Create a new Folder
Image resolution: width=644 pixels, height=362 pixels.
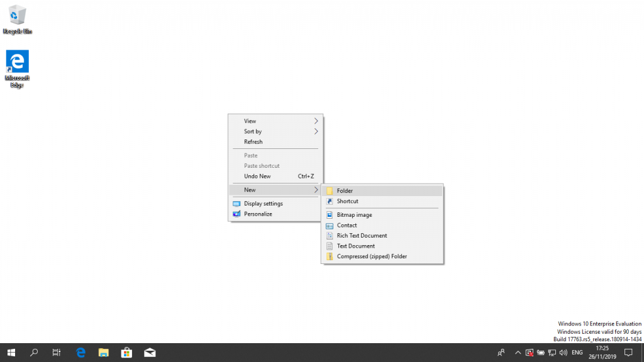tap(382, 191)
